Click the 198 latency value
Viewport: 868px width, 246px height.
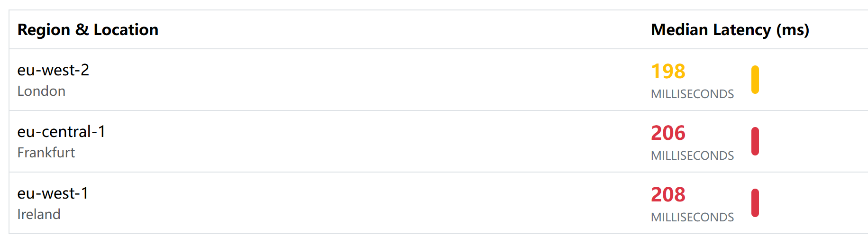[x=668, y=72]
